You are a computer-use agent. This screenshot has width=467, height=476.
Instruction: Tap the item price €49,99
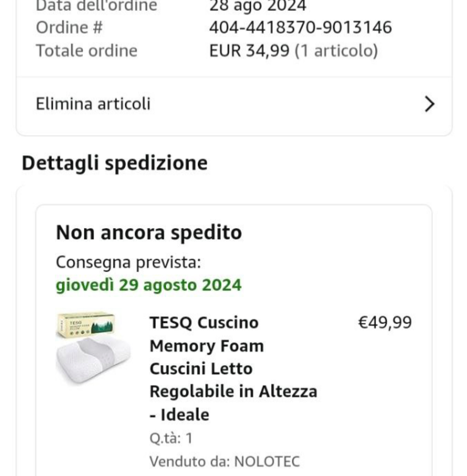coord(385,322)
